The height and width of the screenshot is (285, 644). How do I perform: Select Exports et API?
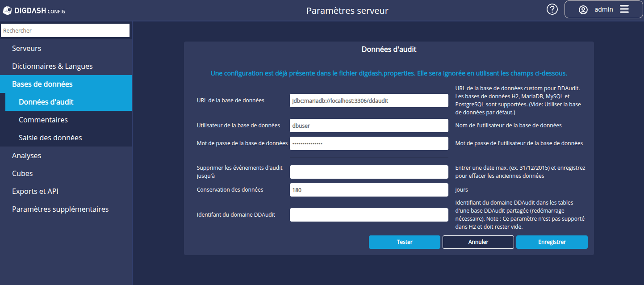[35, 191]
